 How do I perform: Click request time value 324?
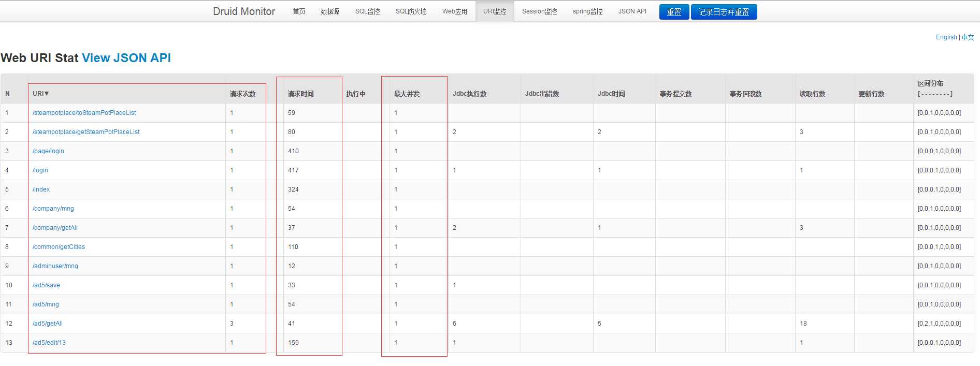[x=293, y=189]
